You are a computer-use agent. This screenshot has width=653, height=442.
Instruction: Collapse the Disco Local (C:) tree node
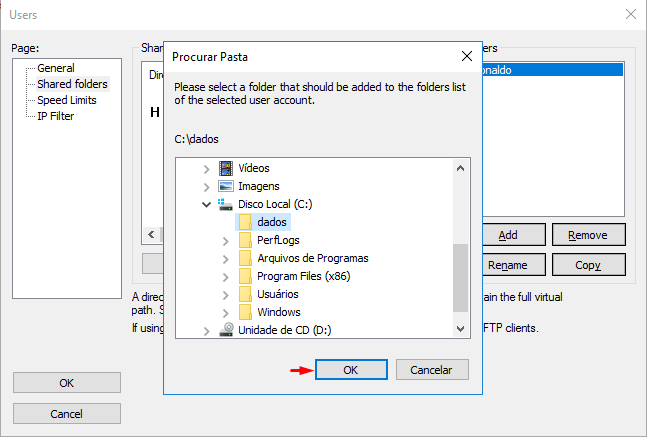click(x=207, y=204)
